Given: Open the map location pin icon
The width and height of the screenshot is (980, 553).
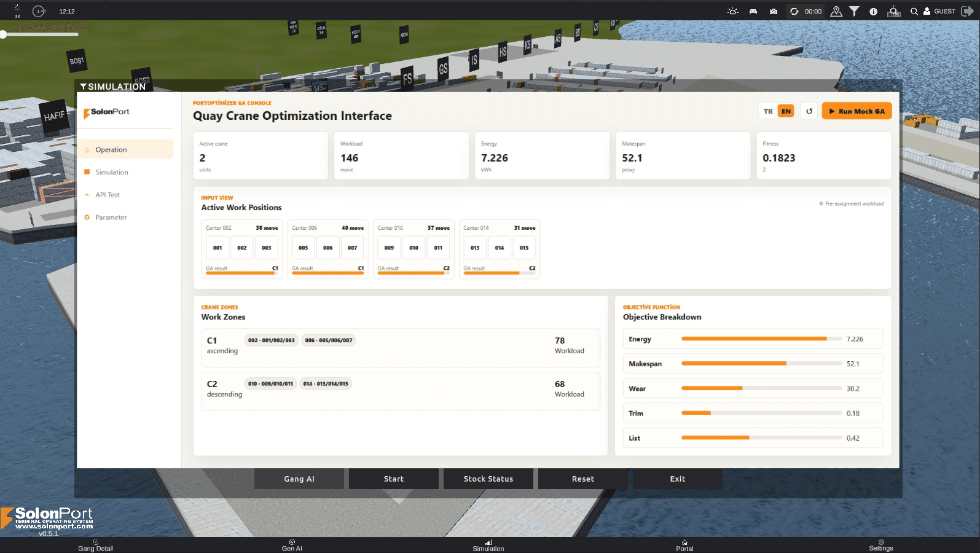Looking at the screenshot, I should coord(836,11).
